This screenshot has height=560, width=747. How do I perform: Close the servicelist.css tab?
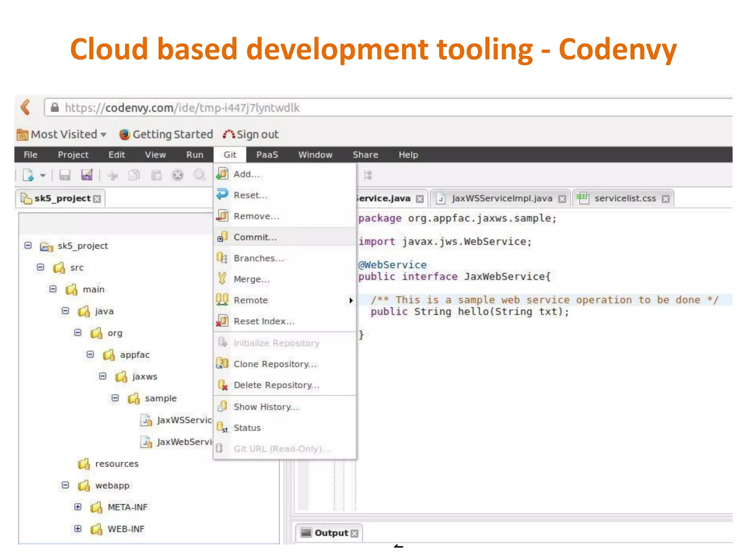pyautogui.click(x=666, y=199)
